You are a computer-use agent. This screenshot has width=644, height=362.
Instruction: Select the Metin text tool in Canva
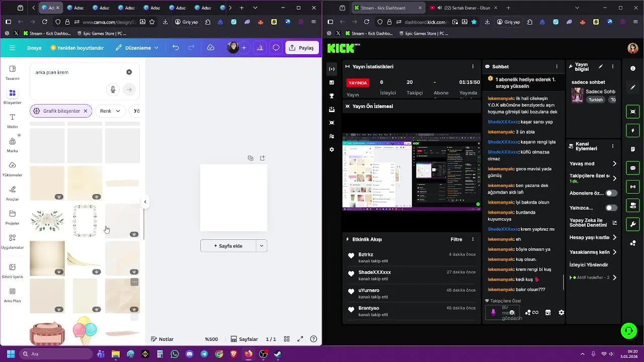(x=13, y=121)
